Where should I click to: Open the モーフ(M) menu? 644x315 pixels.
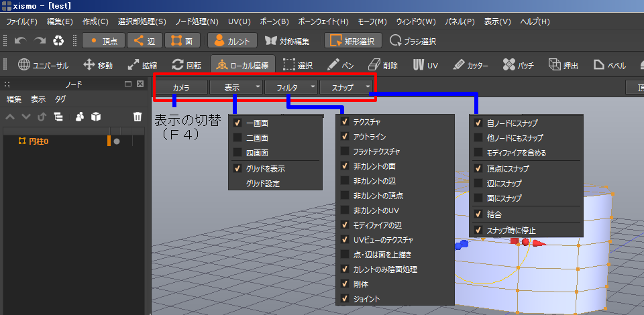pos(372,21)
